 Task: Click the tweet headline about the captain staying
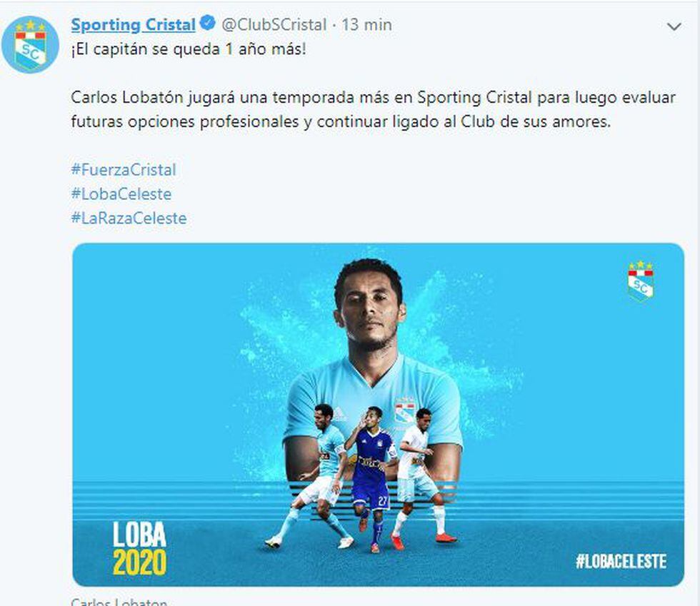[189, 49]
